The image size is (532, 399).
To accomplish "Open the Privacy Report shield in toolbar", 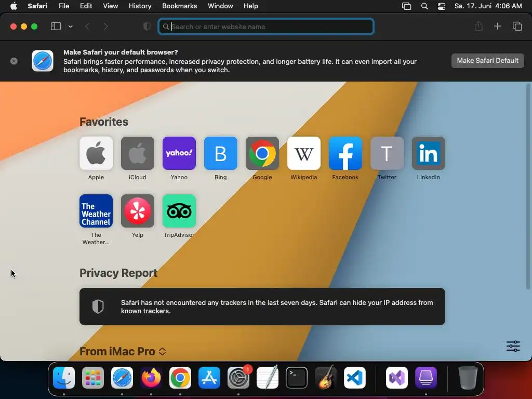I will 147,26.
